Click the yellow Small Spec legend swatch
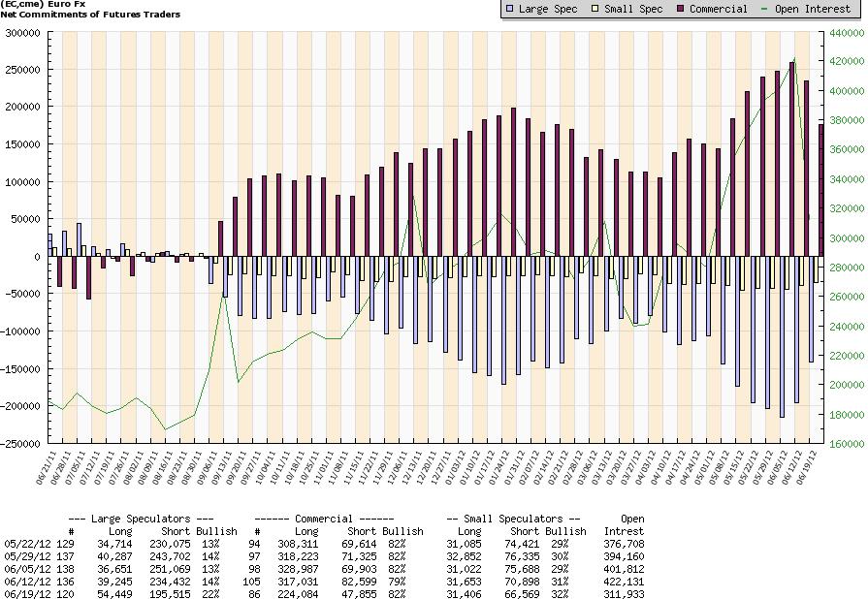The image size is (868, 599). click(595, 9)
